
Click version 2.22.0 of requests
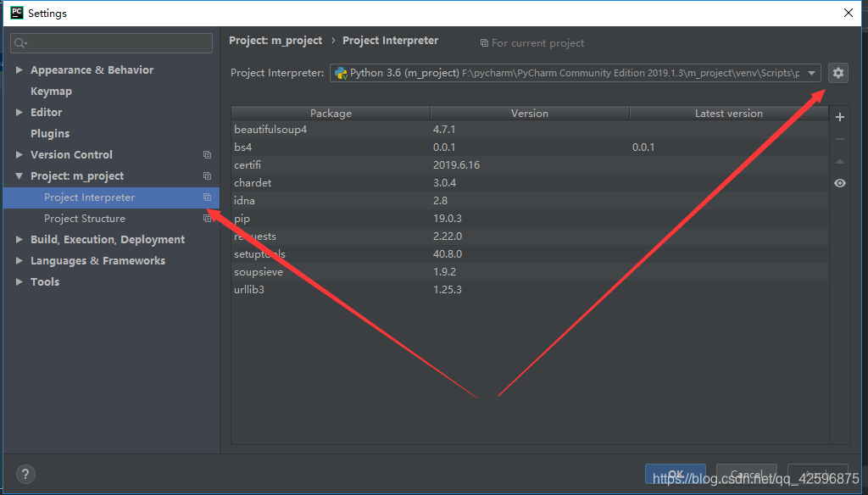[448, 236]
